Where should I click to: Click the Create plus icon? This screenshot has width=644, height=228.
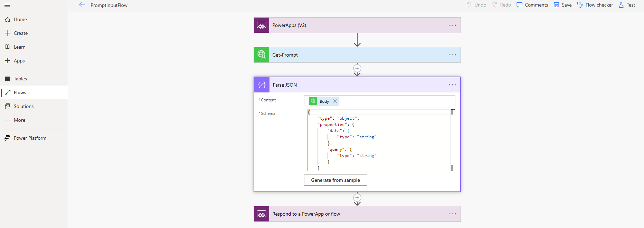8,33
